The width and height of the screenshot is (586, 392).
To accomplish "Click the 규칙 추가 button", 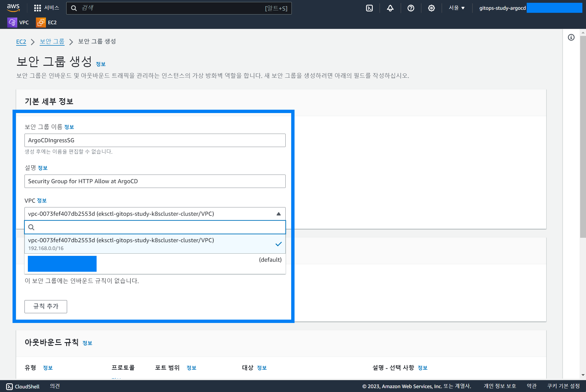I will tap(46, 307).
